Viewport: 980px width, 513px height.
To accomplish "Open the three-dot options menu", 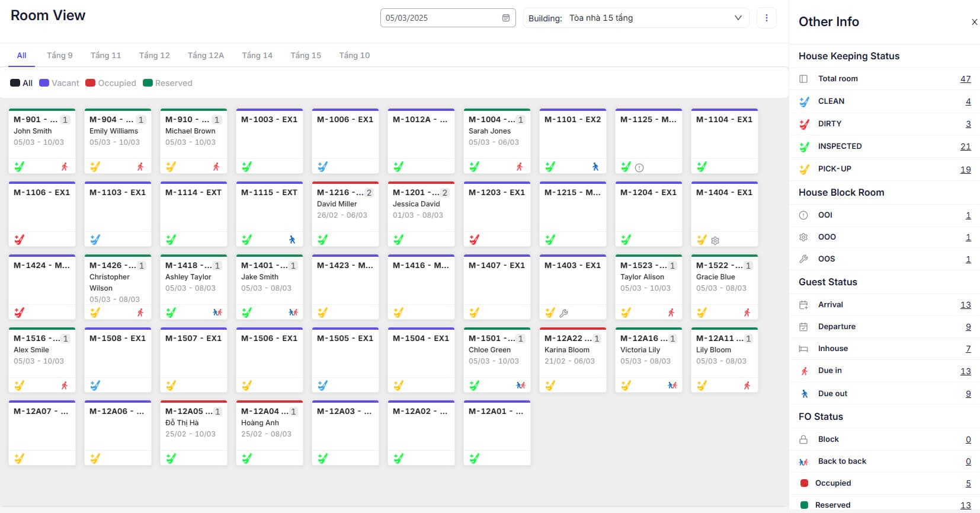I will point(766,18).
